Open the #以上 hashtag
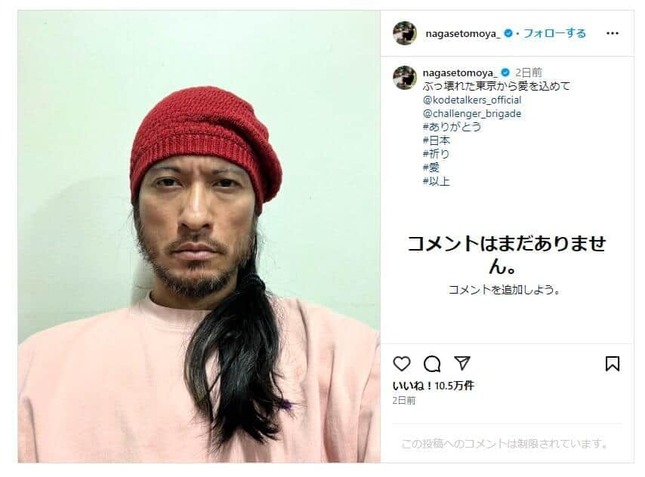This screenshot has width=645, height=477. 436,181
